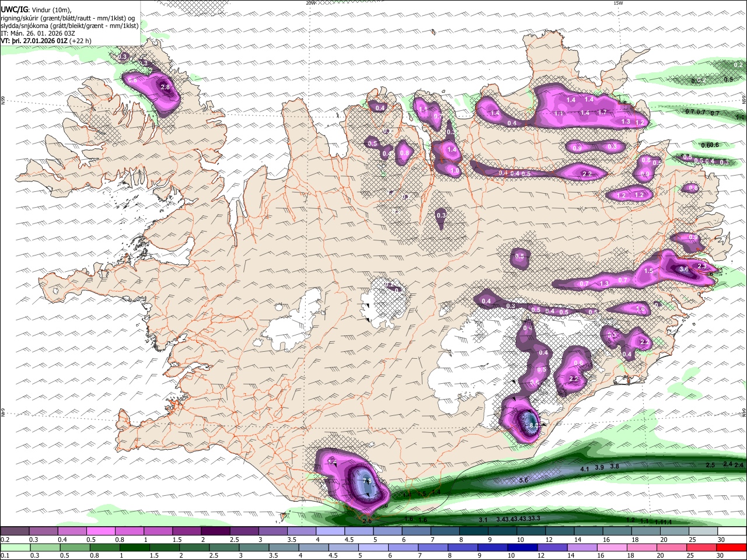
Task: Click the '25' label on rain scale
Action: (x=691, y=555)
